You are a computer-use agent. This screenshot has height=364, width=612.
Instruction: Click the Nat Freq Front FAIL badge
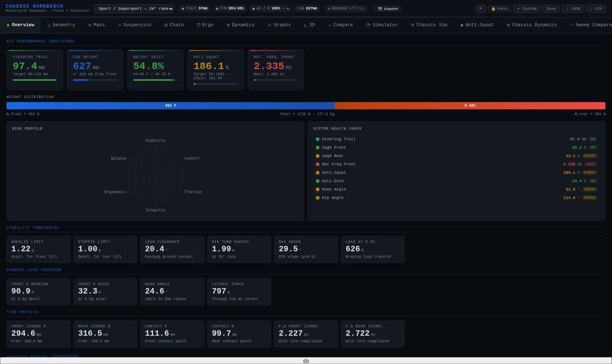click(591, 164)
